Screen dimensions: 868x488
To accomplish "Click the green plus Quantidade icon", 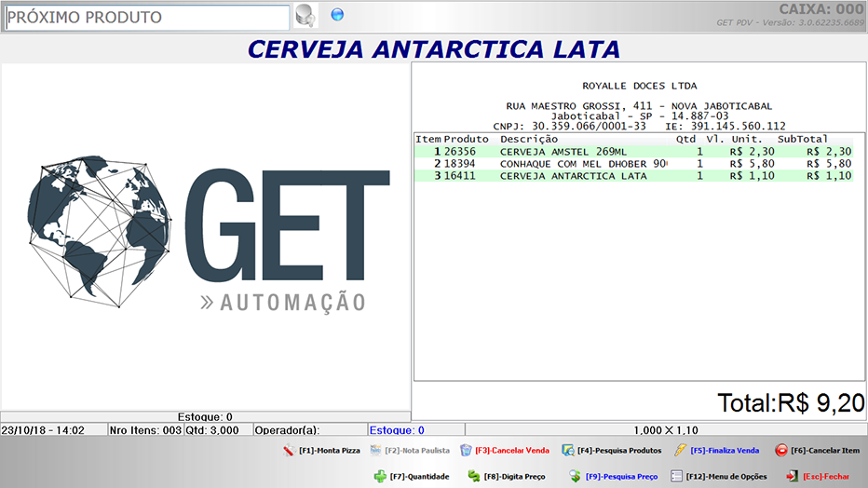I will pos(380,476).
